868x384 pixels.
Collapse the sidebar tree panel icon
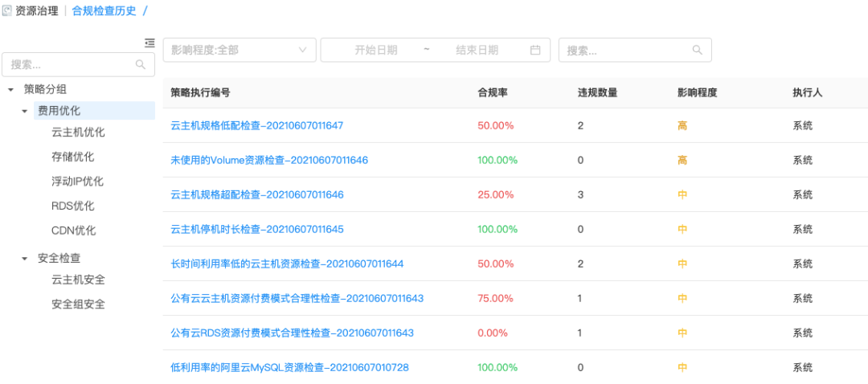149,43
